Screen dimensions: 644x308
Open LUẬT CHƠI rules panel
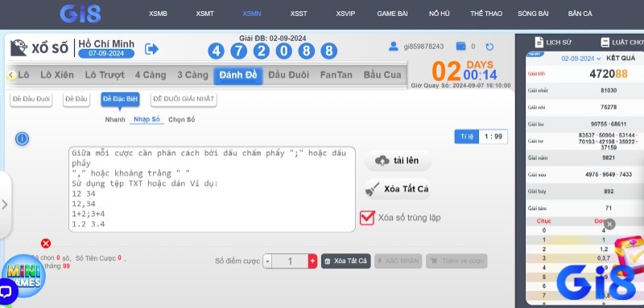(621, 43)
